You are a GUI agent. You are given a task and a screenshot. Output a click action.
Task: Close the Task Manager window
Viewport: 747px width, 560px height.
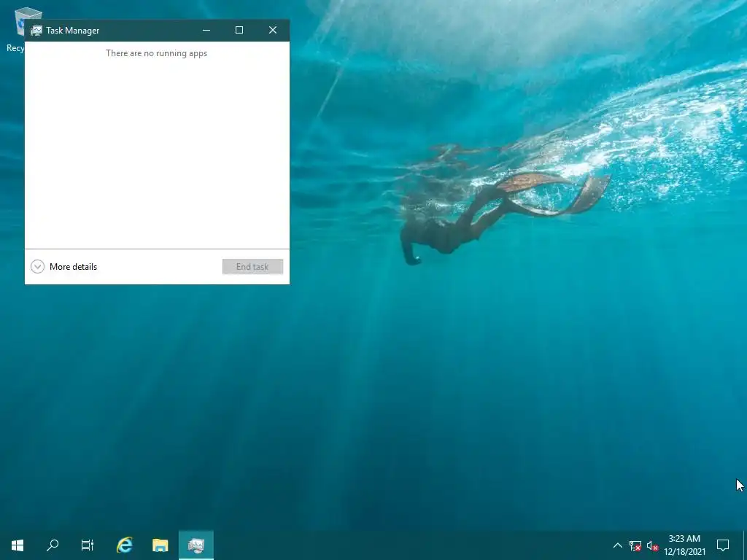pos(273,30)
